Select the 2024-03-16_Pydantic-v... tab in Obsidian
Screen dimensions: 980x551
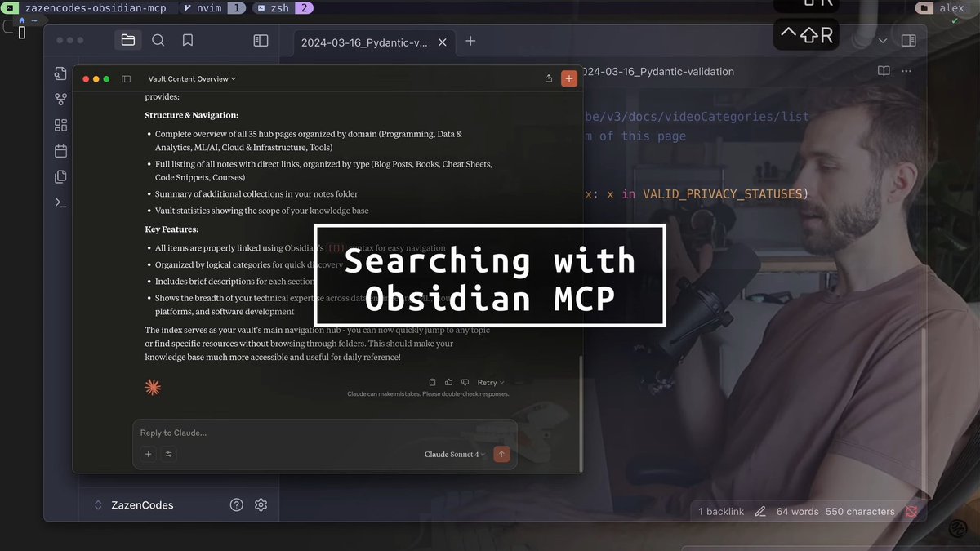[364, 42]
